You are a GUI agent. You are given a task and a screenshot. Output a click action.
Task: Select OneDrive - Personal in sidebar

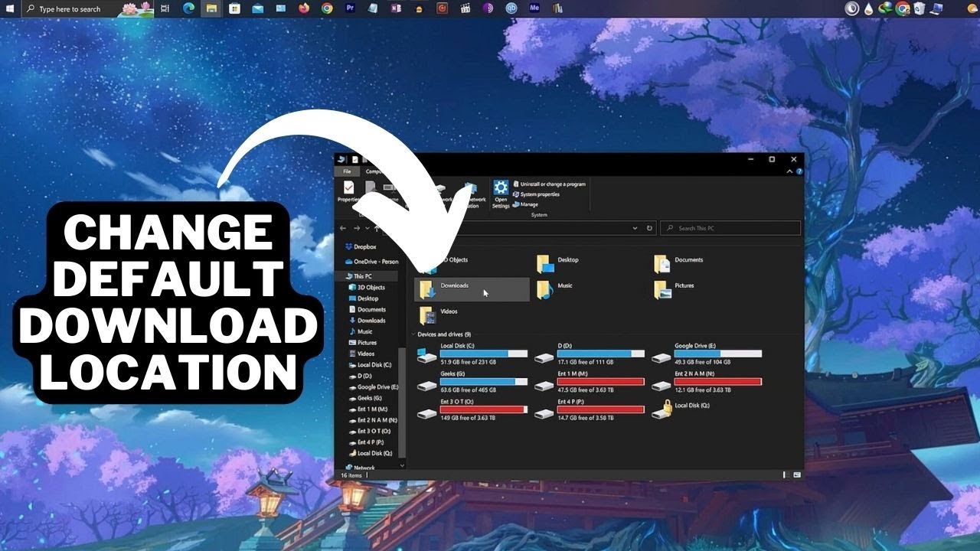point(371,262)
